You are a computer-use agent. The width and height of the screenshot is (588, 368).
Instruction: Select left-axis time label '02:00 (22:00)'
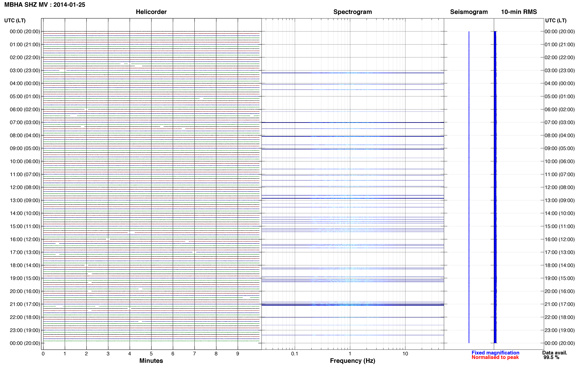tap(25, 57)
